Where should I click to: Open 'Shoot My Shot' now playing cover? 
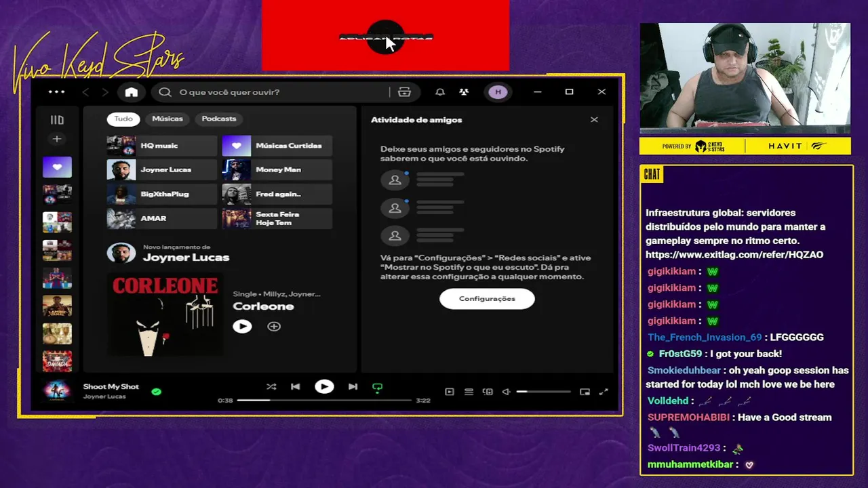coord(57,391)
